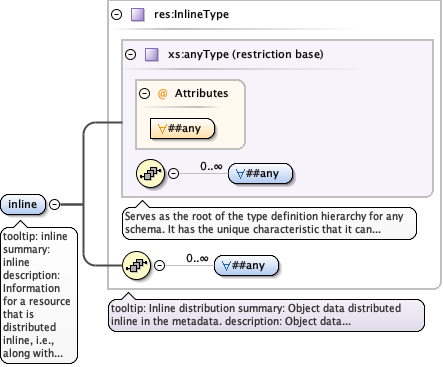Viewport: 443px width, 367px height.
Task: Select the bottom blue ##any element wildcard
Action: click(x=246, y=265)
